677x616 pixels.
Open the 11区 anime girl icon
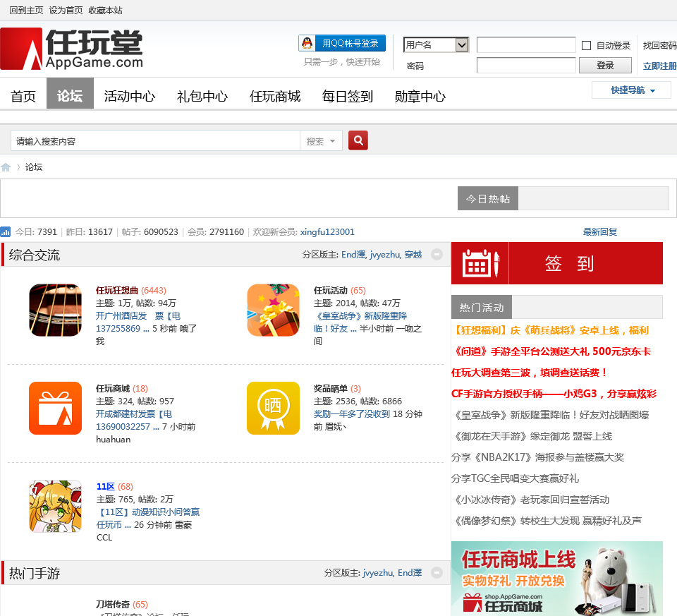[x=55, y=507]
